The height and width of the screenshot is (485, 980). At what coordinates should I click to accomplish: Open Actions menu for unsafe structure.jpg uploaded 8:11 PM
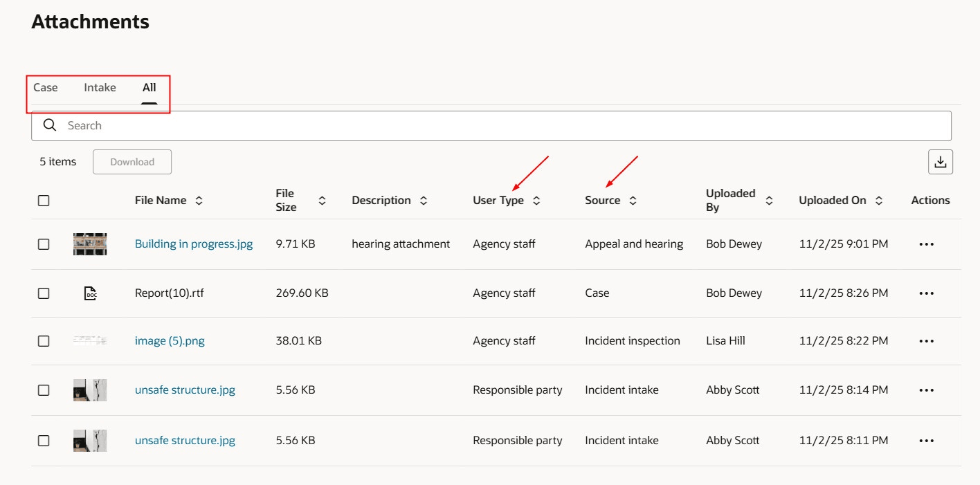pos(926,440)
